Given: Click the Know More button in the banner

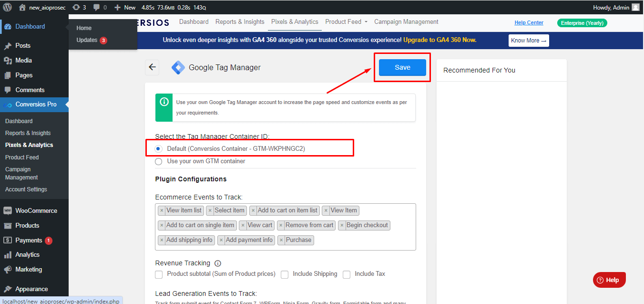Looking at the screenshot, I should (529, 41).
